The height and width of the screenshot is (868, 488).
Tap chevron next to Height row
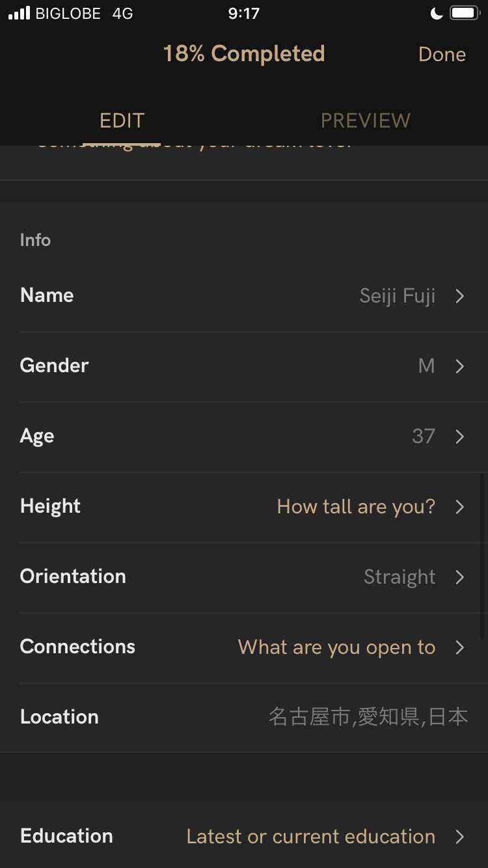click(460, 507)
